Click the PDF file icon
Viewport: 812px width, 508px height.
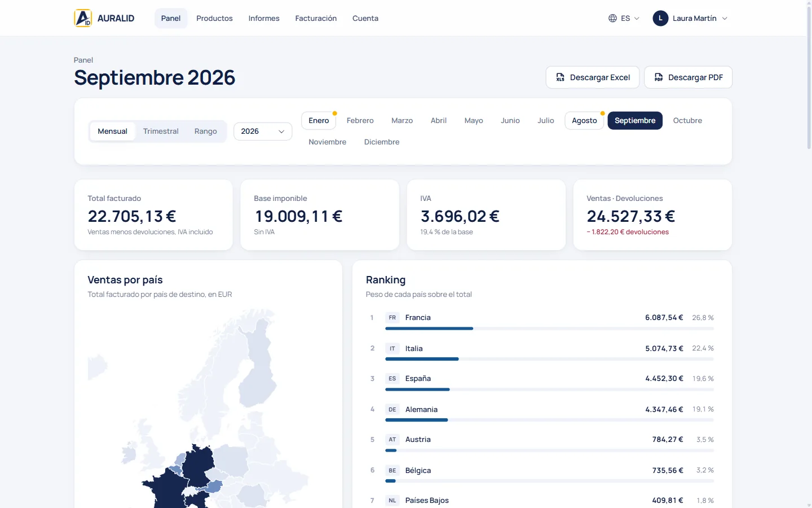click(x=659, y=77)
